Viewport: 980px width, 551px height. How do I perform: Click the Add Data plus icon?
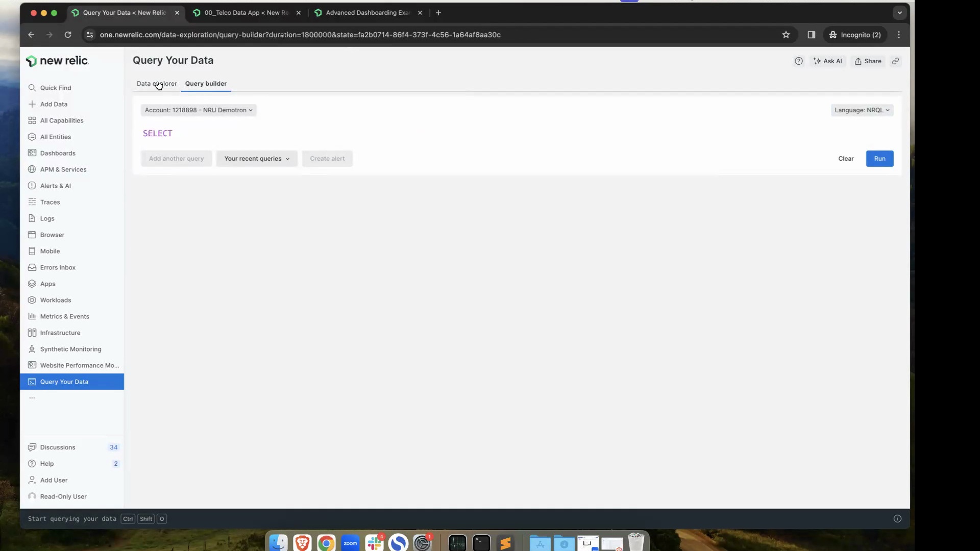coord(32,104)
